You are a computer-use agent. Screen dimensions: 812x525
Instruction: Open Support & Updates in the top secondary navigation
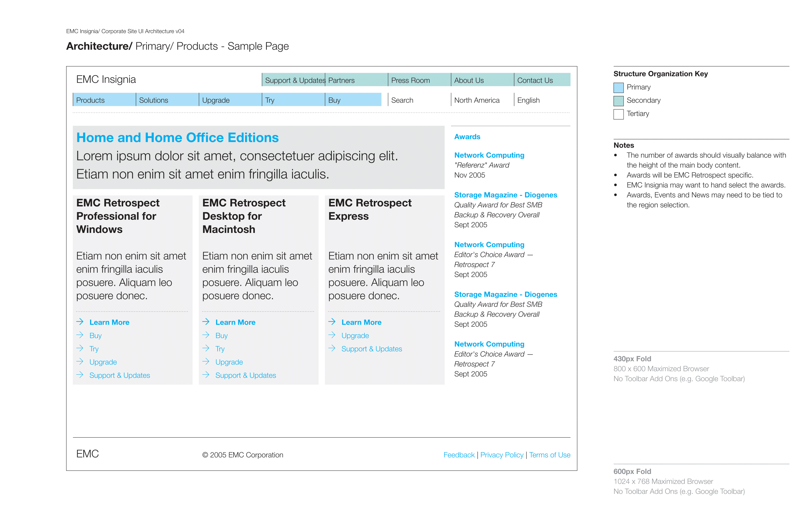click(x=294, y=80)
